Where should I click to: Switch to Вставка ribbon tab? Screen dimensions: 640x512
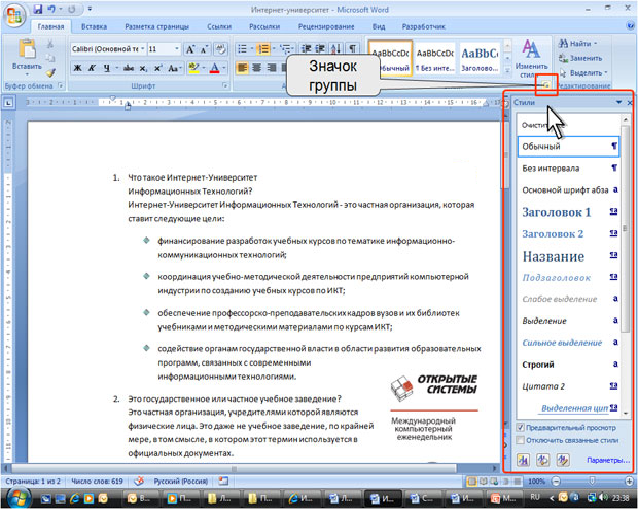(x=94, y=27)
